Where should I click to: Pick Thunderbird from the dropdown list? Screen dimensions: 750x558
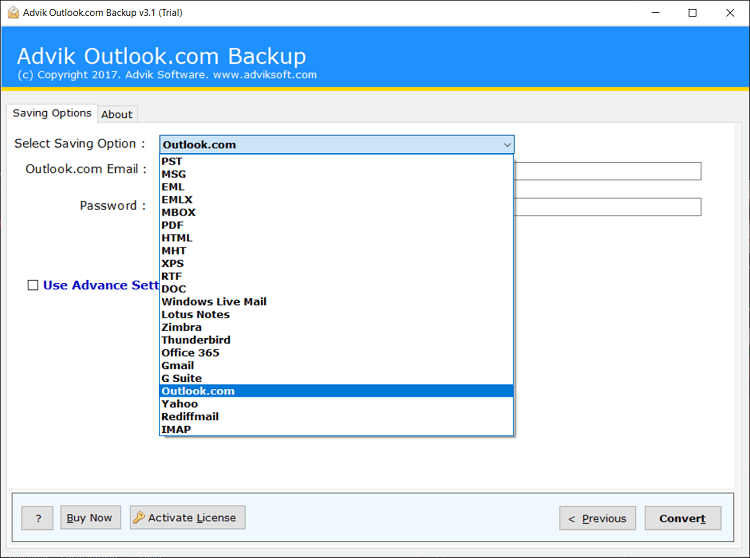coord(336,340)
